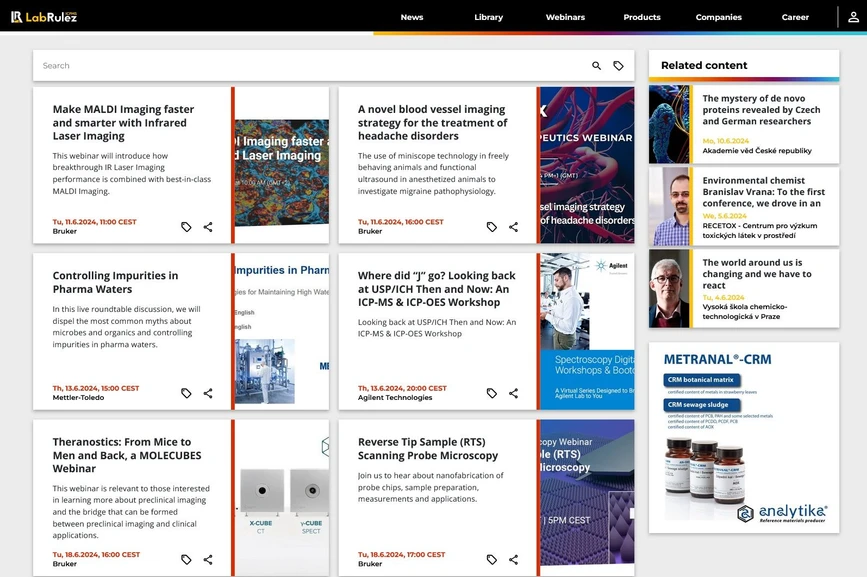Click 'Tu, 11.6.2024, 16:00 CEST' date
This screenshot has width=867, height=577.
(400, 222)
